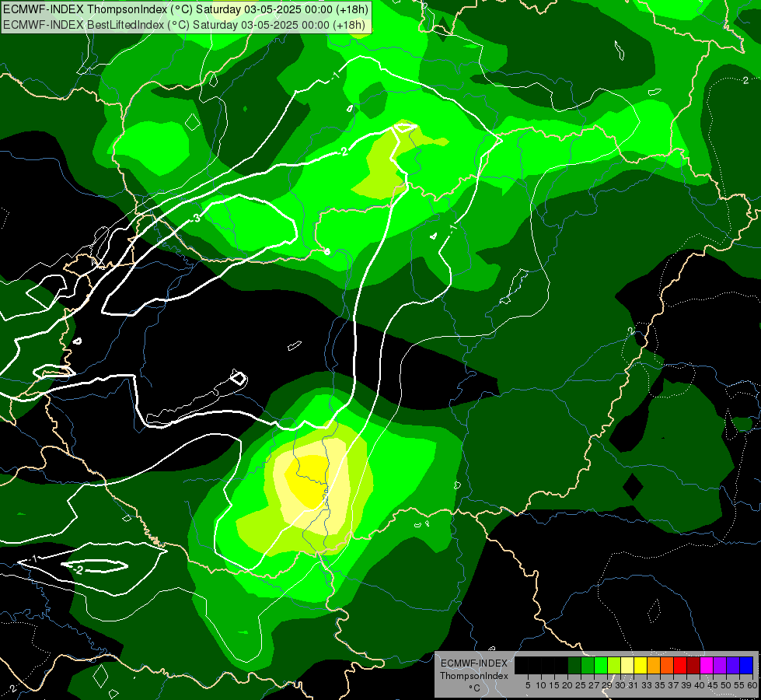Screen dimensions: 761x700
Task: Click the bright green 27–29 legend swatch
Action: point(601,666)
